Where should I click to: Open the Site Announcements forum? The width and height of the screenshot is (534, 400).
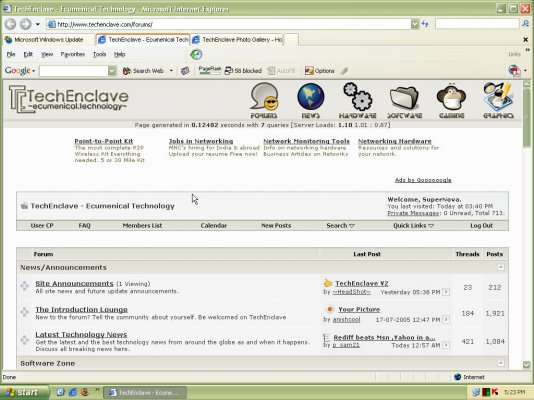tap(74, 284)
